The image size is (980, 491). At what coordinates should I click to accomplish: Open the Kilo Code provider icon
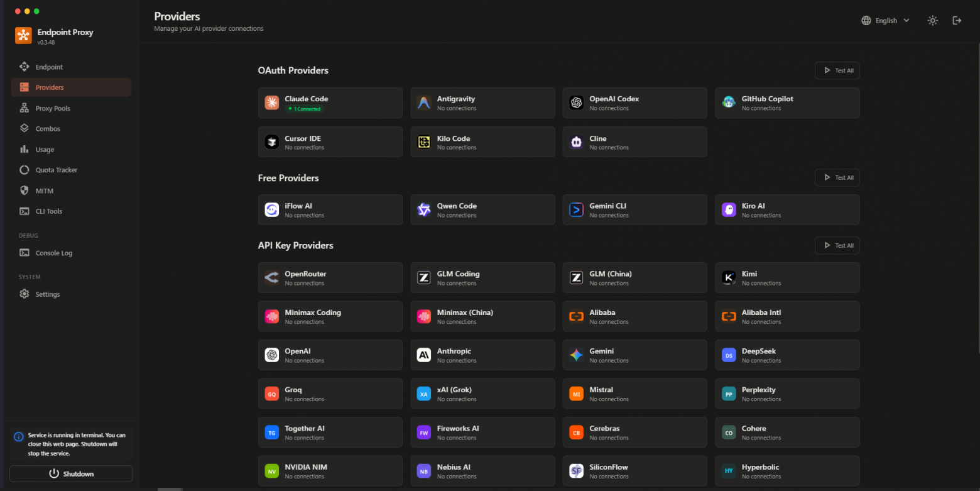424,142
